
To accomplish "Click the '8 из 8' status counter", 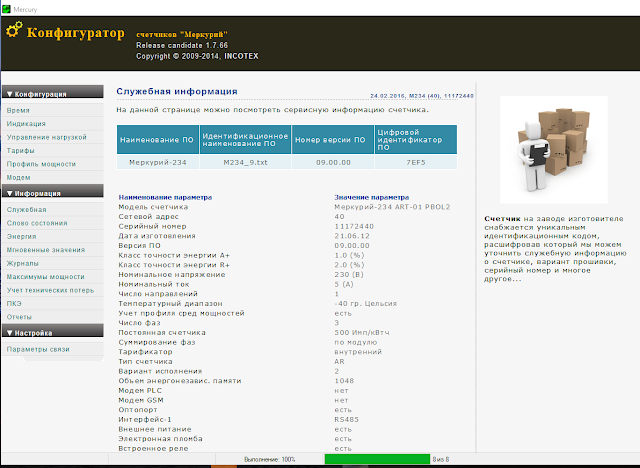I will click(x=441, y=459).
